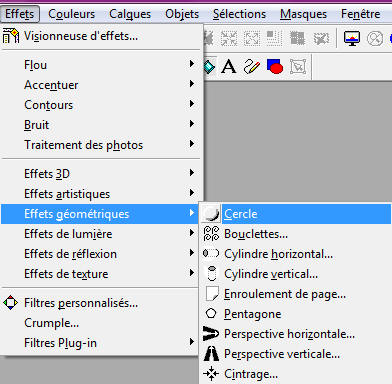Click the Perspective verticale icon
This screenshot has width=392, height=384.
click(211, 354)
